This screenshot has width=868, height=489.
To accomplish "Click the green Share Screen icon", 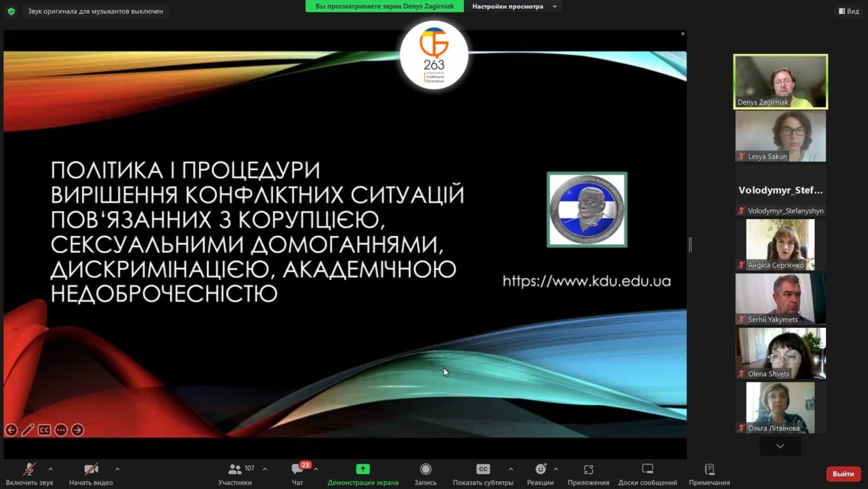I will tap(363, 469).
